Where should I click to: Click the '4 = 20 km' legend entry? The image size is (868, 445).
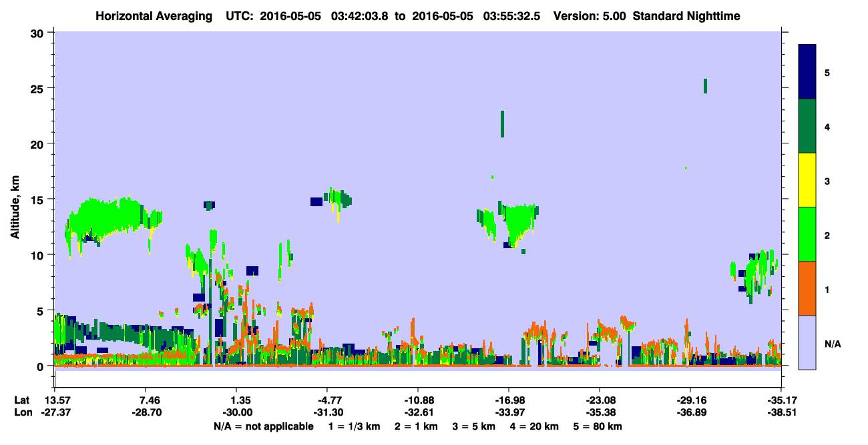point(533,426)
